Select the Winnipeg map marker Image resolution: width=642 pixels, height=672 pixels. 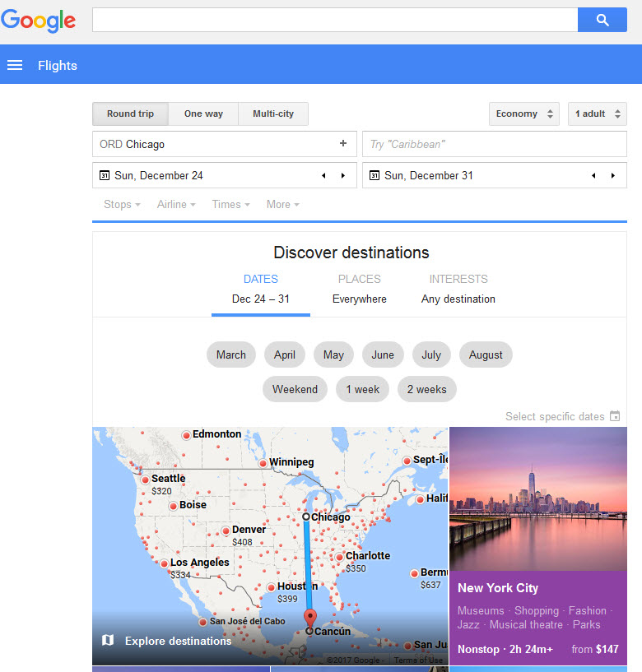coord(263,463)
